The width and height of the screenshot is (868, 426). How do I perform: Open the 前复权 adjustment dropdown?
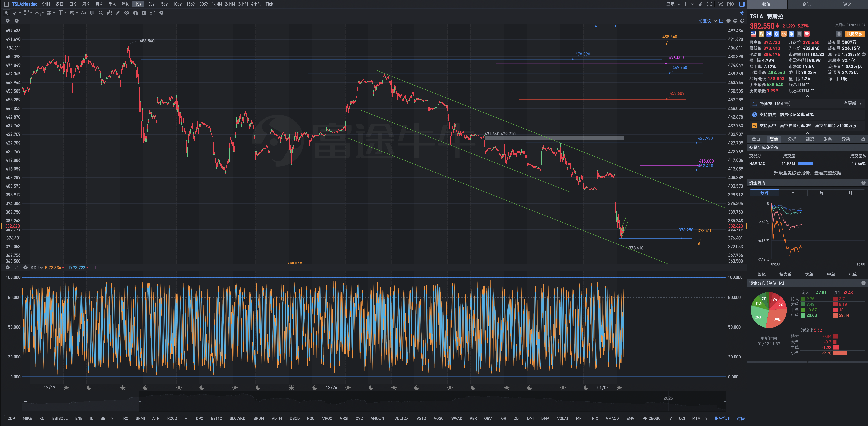tap(707, 21)
